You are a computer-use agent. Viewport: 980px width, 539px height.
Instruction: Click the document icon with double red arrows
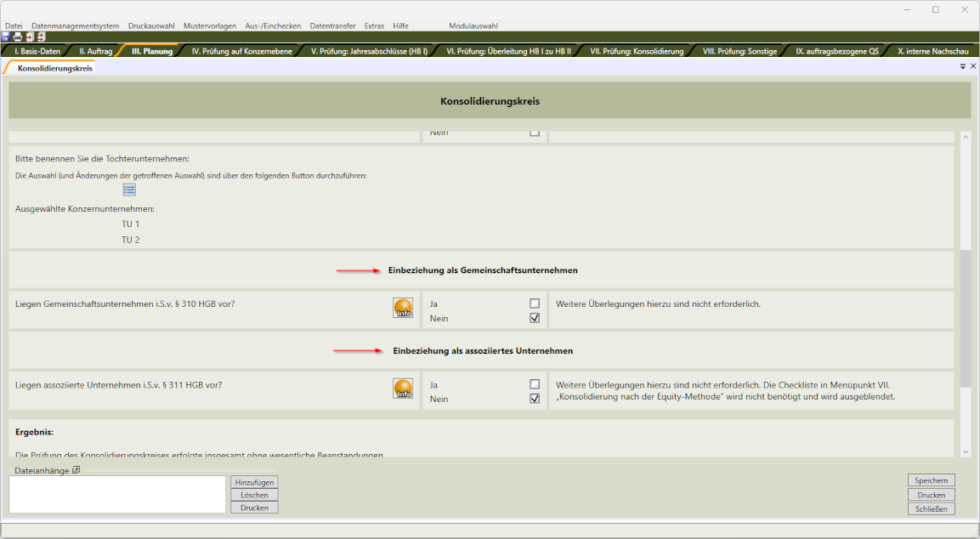[x=40, y=37]
